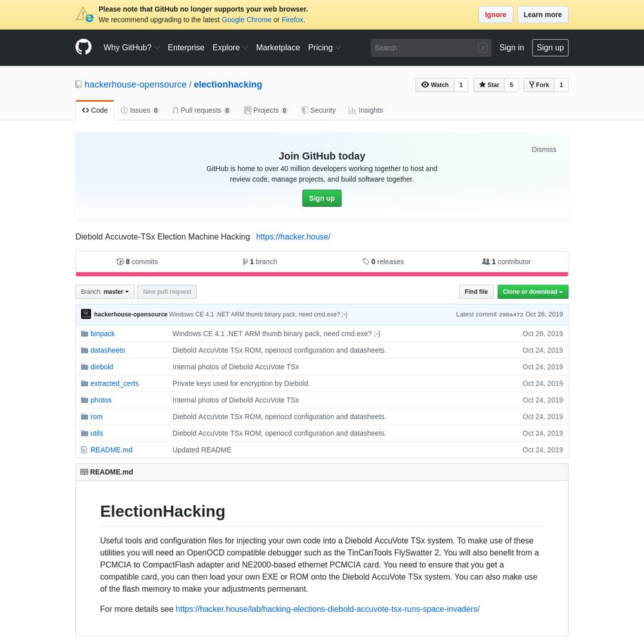The image size is (644, 644).
Task: Open the hacking-elections space-invaders article link
Action: 327,609
